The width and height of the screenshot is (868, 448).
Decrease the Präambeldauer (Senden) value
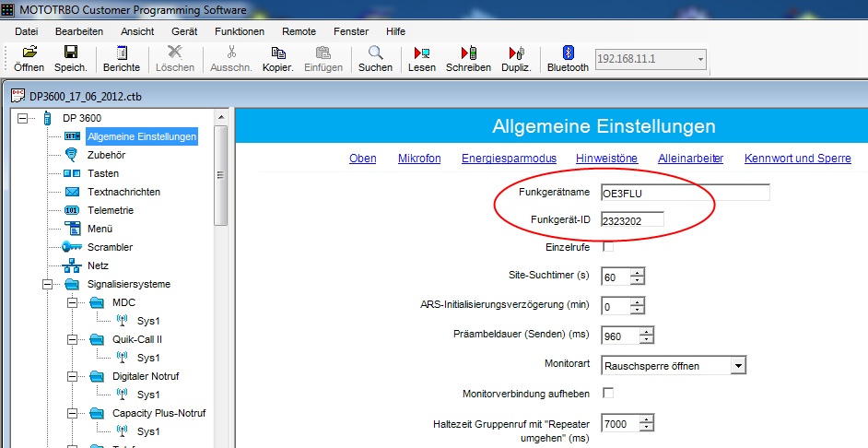pyautogui.click(x=647, y=339)
